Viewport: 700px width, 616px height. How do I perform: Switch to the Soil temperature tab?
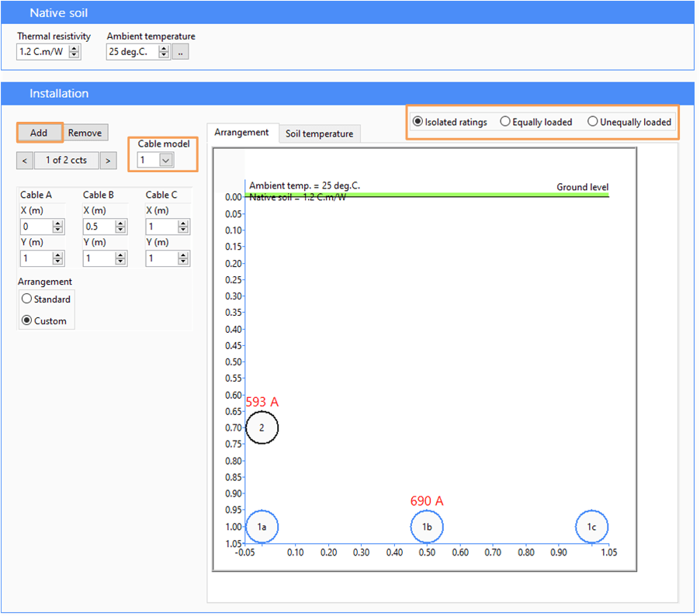point(319,133)
